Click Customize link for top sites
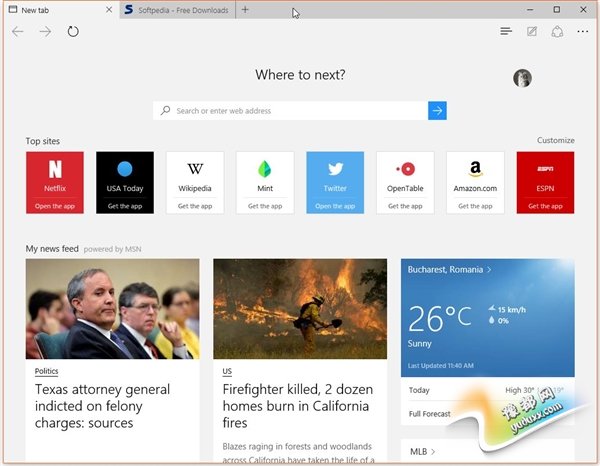Viewport: 600px width, 466px height. [x=555, y=141]
